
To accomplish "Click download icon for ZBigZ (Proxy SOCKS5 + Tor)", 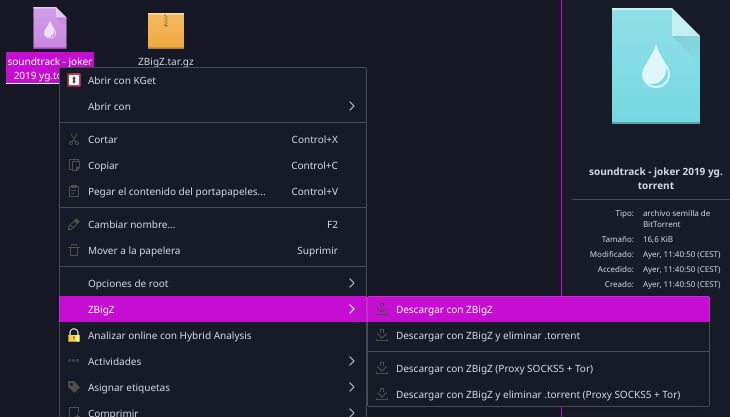I will 382,368.
